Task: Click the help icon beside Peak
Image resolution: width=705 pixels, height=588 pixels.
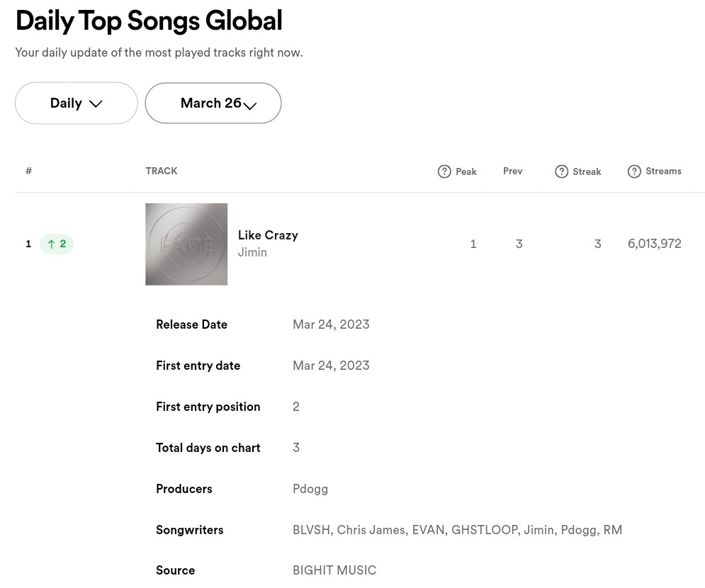Action: (444, 171)
